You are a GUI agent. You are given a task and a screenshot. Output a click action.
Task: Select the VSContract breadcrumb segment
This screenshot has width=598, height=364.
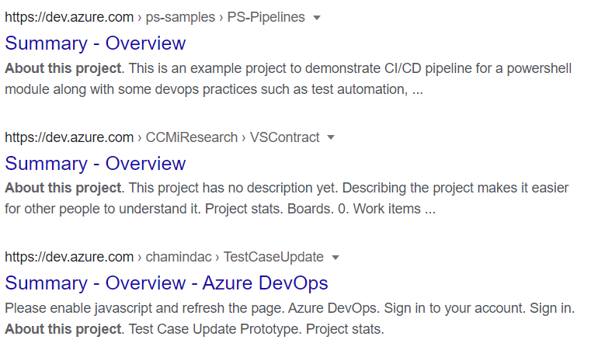point(284,137)
